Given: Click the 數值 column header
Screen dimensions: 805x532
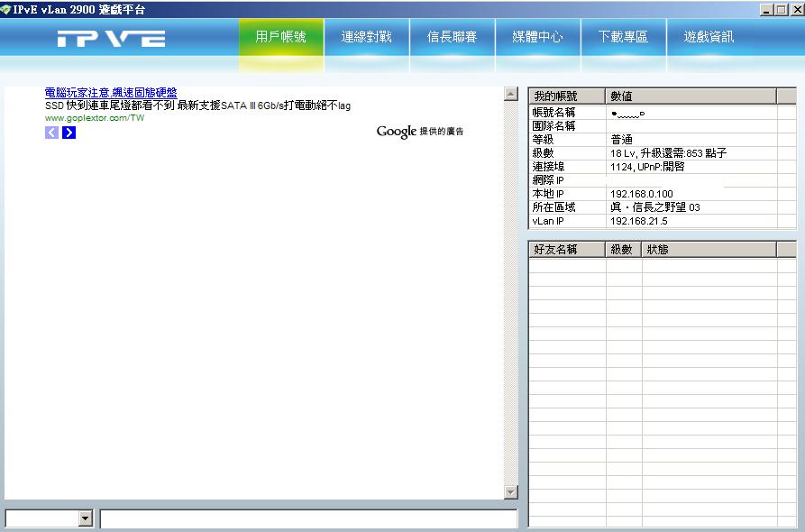Looking at the screenshot, I should click(x=691, y=96).
